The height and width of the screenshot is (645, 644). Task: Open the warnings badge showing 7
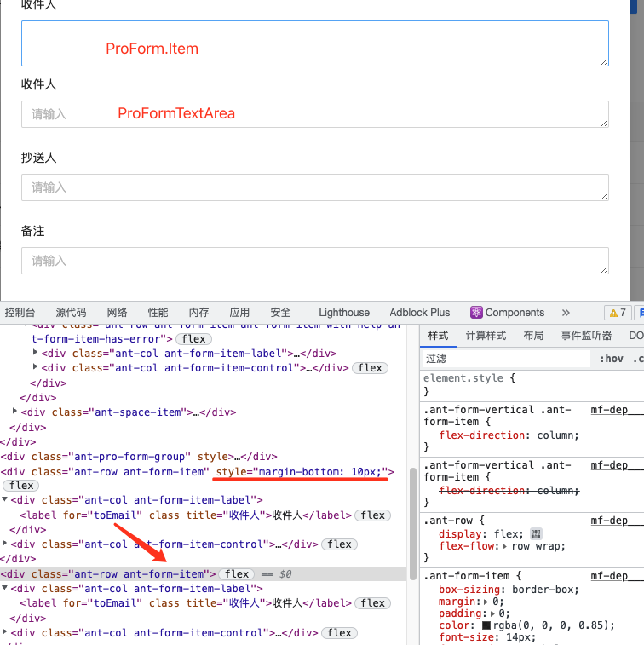tap(618, 313)
